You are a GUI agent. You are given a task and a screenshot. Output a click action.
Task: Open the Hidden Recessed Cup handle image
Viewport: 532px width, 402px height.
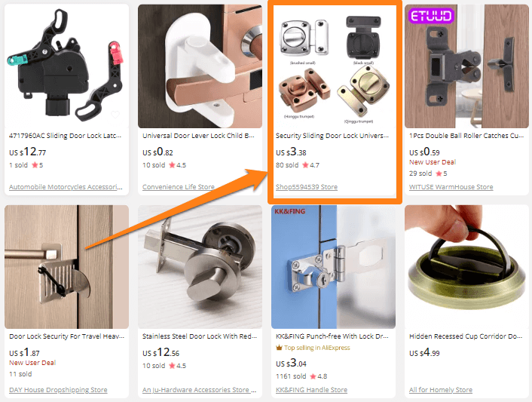tap(466, 267)
